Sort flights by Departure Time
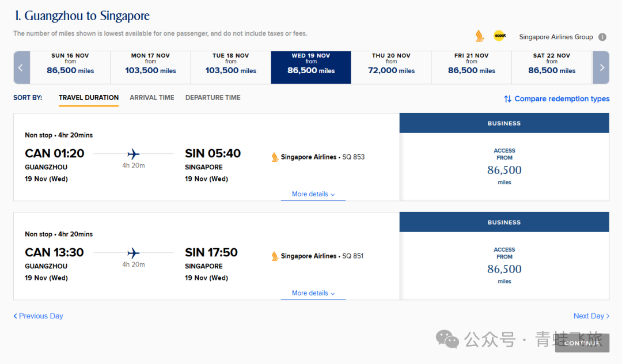 click(213, 98)
